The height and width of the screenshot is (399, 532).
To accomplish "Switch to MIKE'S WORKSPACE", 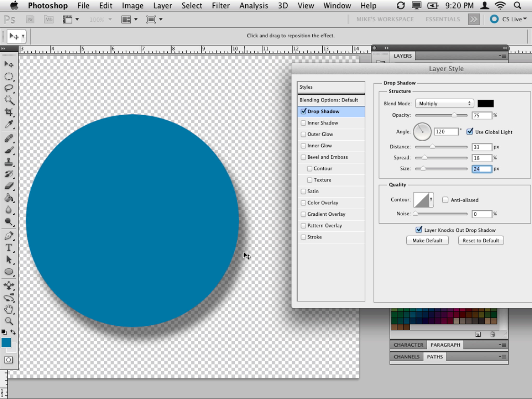I will pos(385,19).
